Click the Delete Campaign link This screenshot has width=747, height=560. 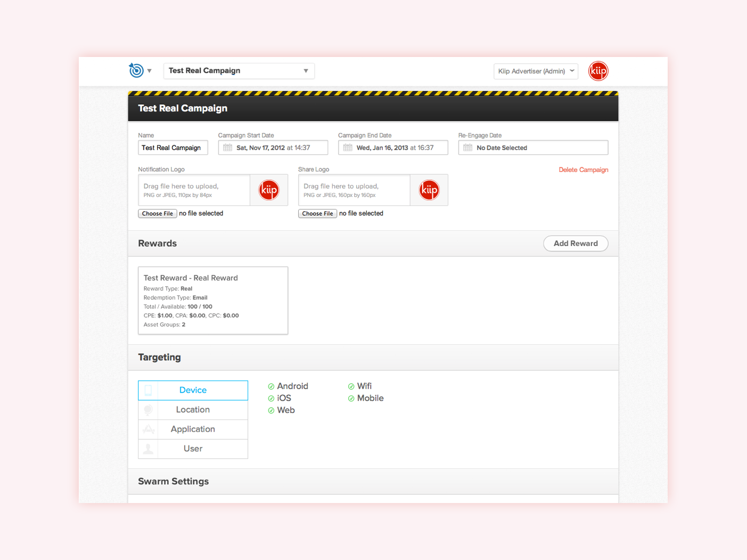point(583,170)
